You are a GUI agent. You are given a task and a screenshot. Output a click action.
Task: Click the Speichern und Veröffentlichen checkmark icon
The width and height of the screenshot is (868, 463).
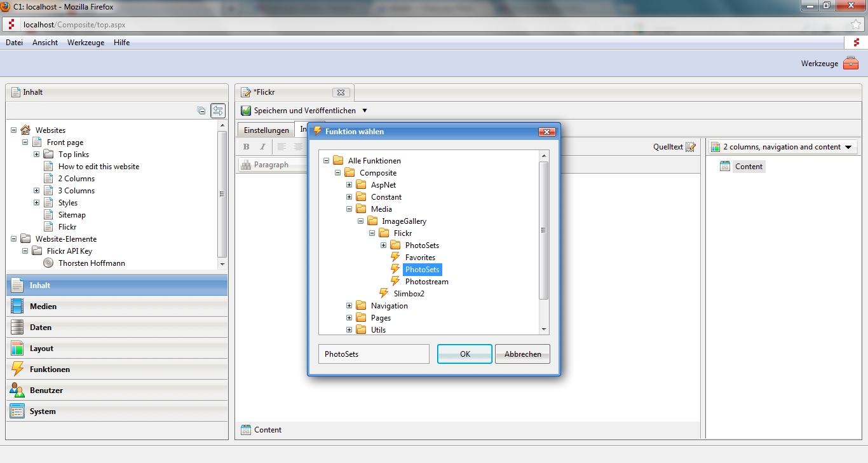246,111
